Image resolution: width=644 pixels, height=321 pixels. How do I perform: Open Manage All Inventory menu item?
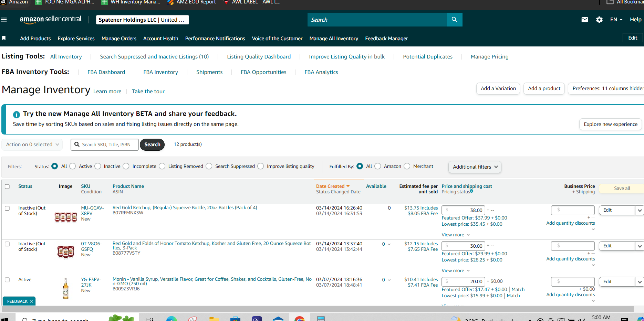click(334, 39)
